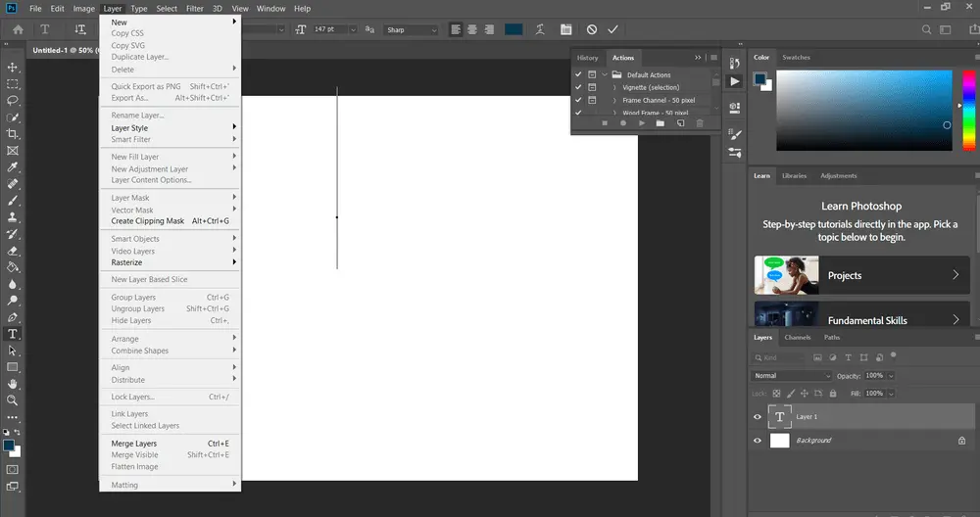980x517 pixels.
Task: Select the Rectangle shape tool
Action: pyautogui.click(x=13, y=367)
